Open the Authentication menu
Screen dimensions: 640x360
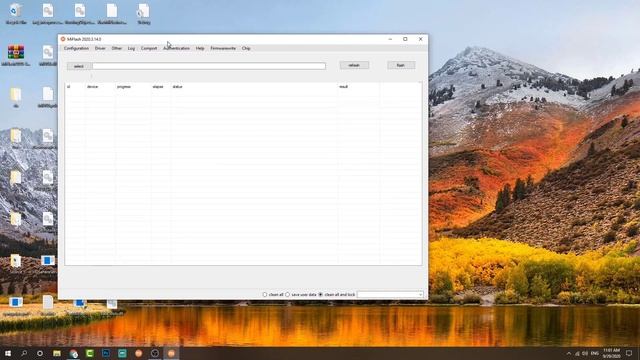pyautogui.click(x=176, y=48)
